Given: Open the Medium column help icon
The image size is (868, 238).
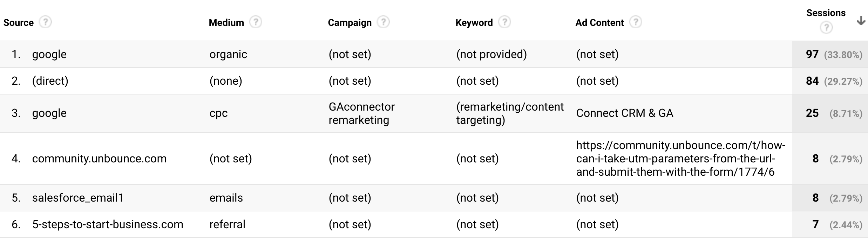Looking at the screenshot, I should tap(256, 22).
